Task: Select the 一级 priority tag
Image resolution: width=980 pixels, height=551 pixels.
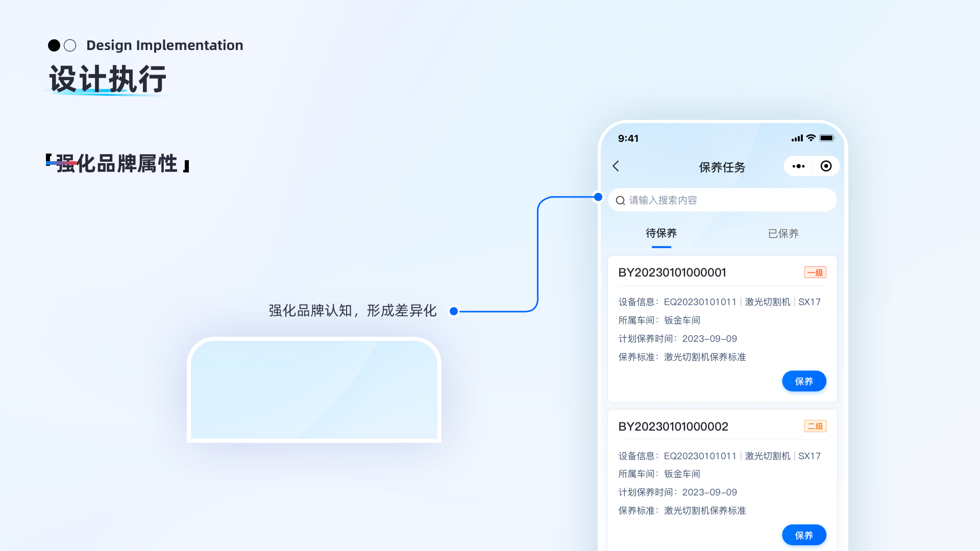Action: pos(815,272)
